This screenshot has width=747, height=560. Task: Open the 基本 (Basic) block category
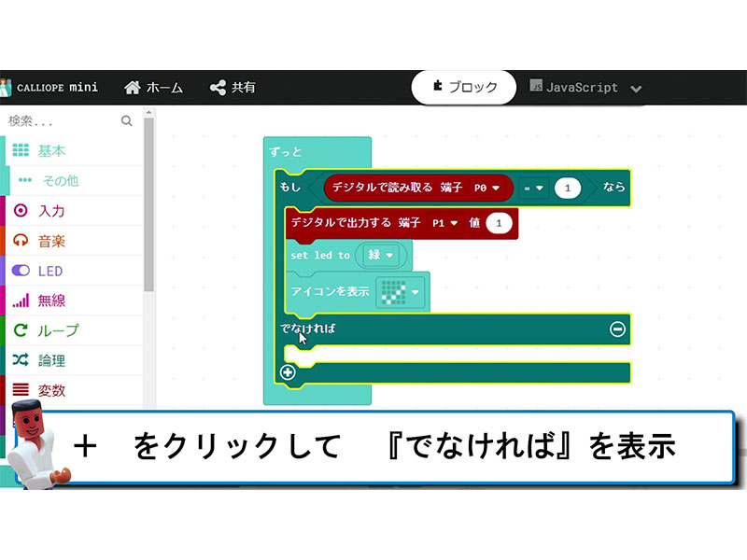pos(51,151)
